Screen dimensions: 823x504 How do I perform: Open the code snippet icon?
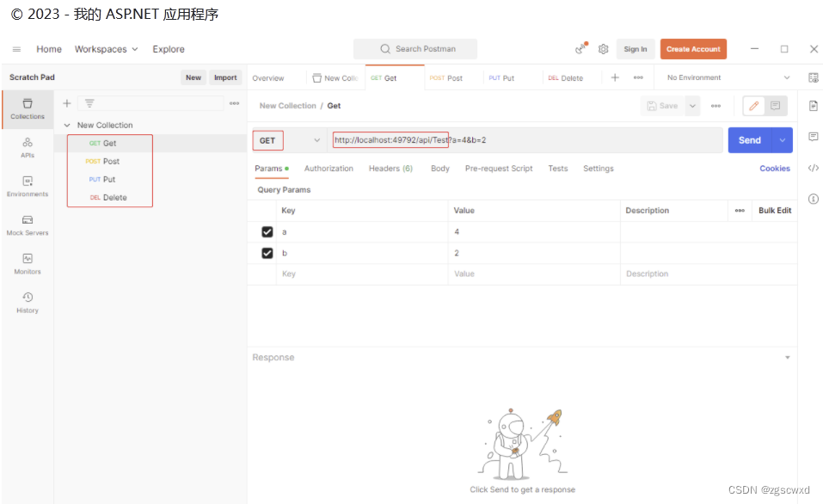tap(813, 168)
